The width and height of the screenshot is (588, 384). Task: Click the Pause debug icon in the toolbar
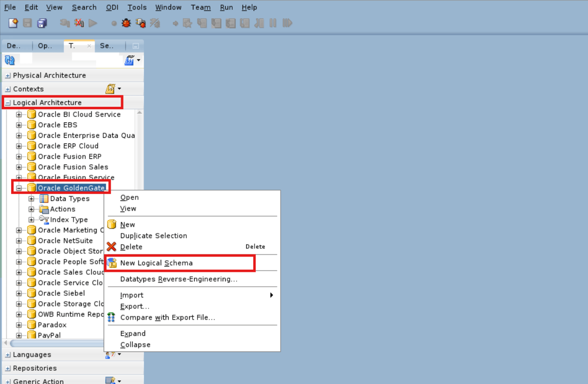273,23
